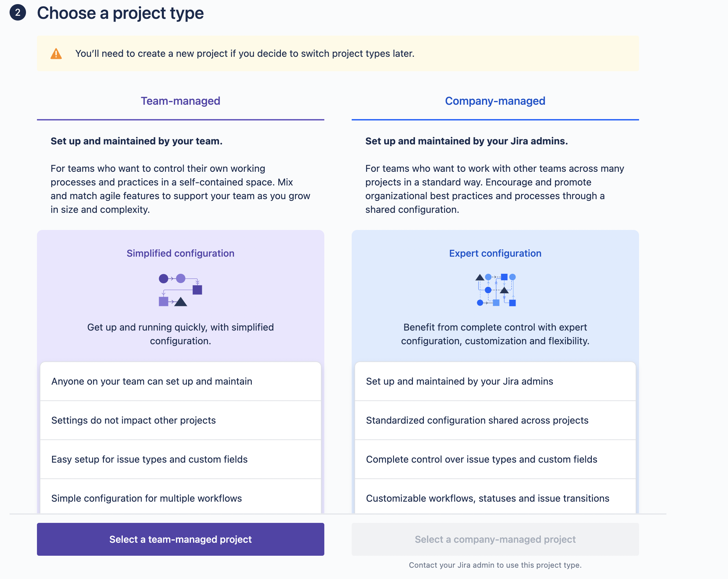Click the Expert configuration heading
Screen dimensions: 728x579
[495, 253]
